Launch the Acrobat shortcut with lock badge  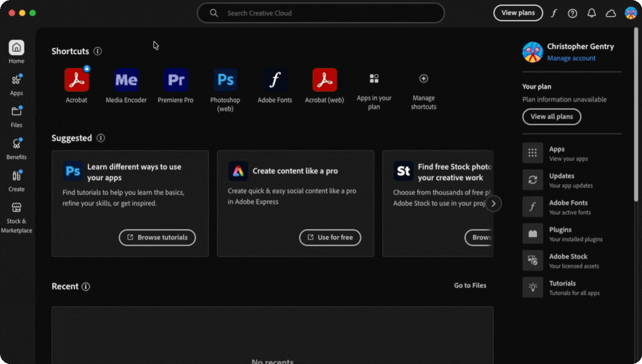pyautogui.click(x=76, y=80)
